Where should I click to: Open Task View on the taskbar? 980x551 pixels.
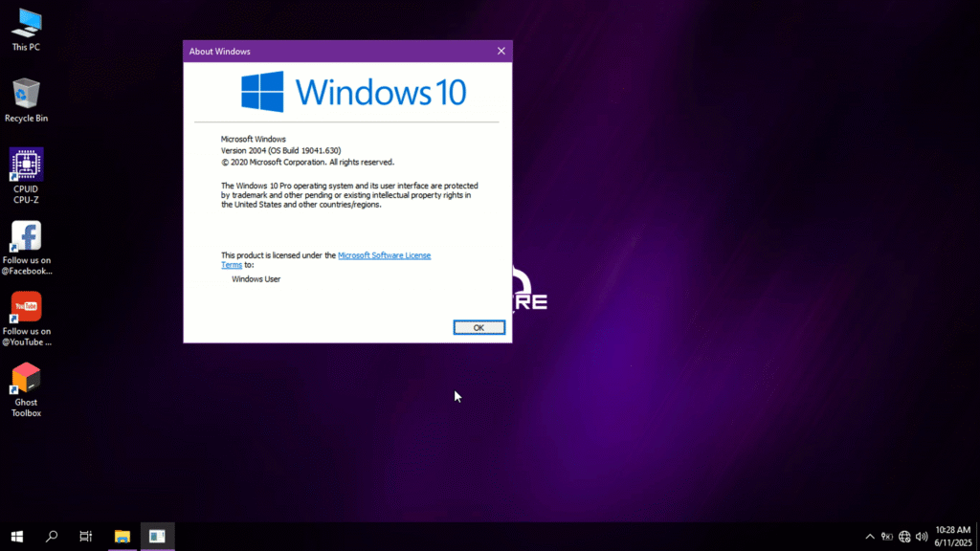tap(85, 536)
